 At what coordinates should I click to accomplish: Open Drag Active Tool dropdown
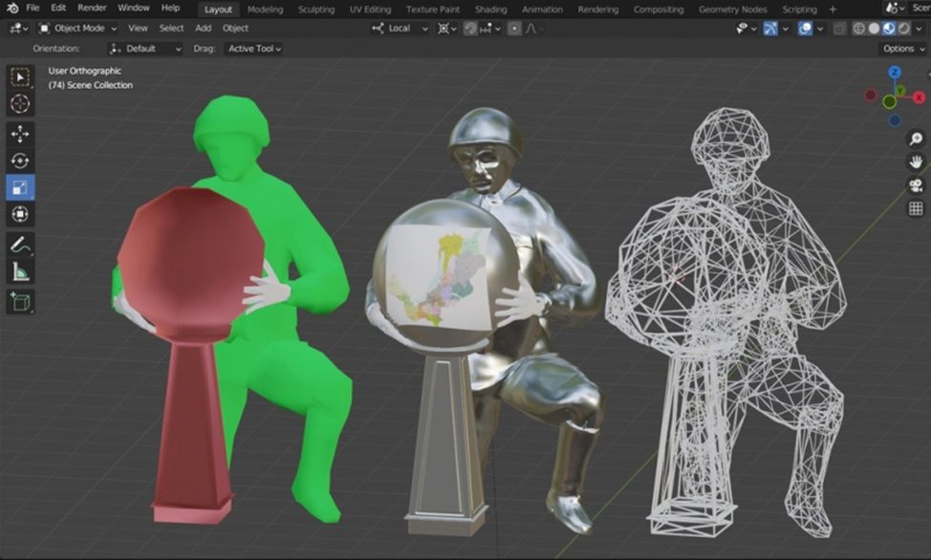(x=253, y=49)
